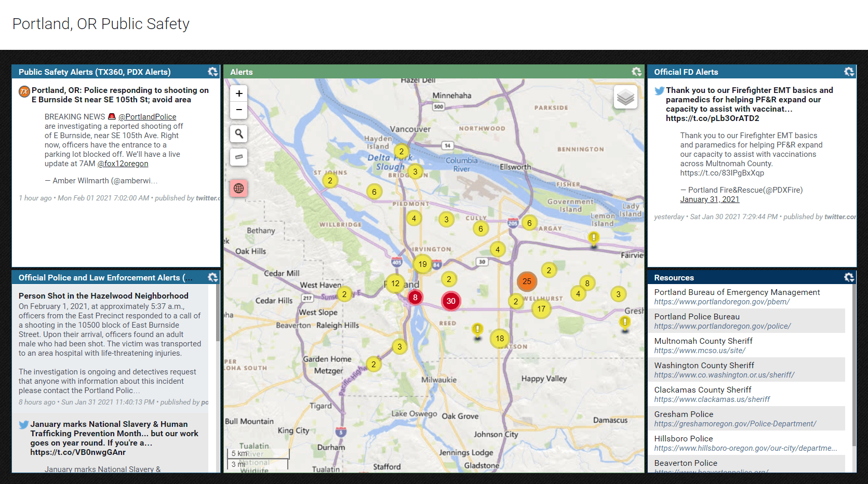This screenshot has width=868, height=484.
Task: Open Gresham Police resource link
Action: [x=745, y=419]
